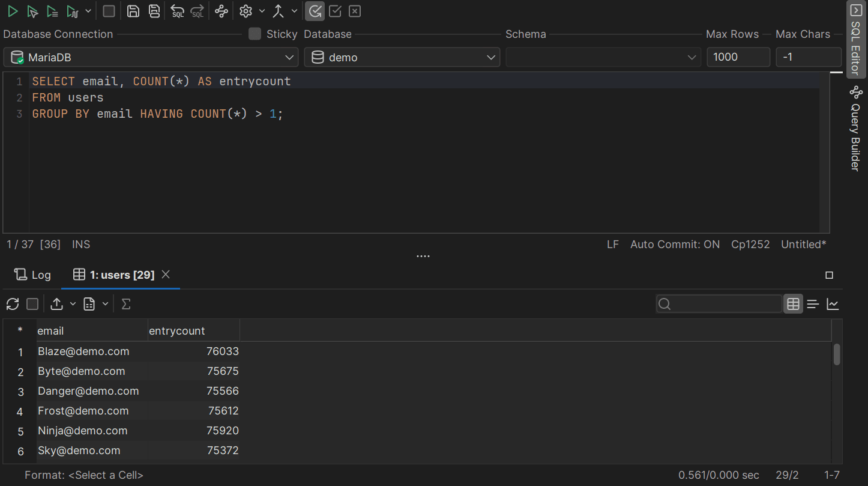868x486 pixels.
Task: Open the Log tab
Action: pyautogui.click(x=33, y=275)
